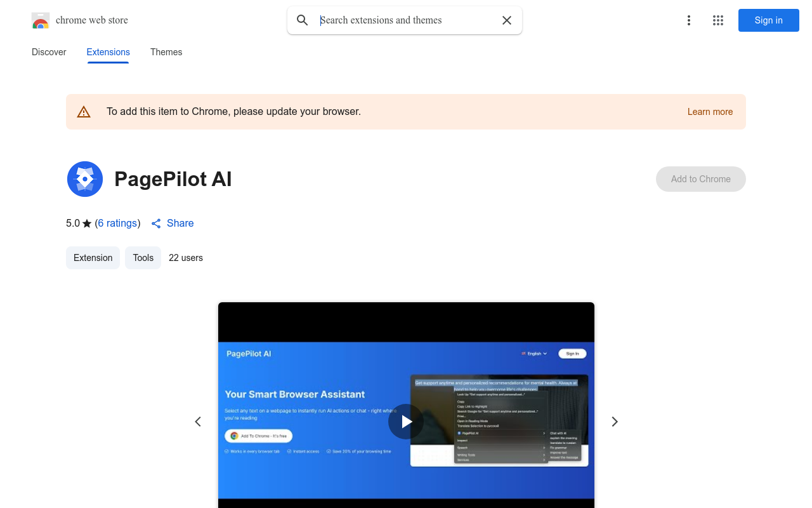Play the PagePilot AI promo video

[x=406, y=422]
